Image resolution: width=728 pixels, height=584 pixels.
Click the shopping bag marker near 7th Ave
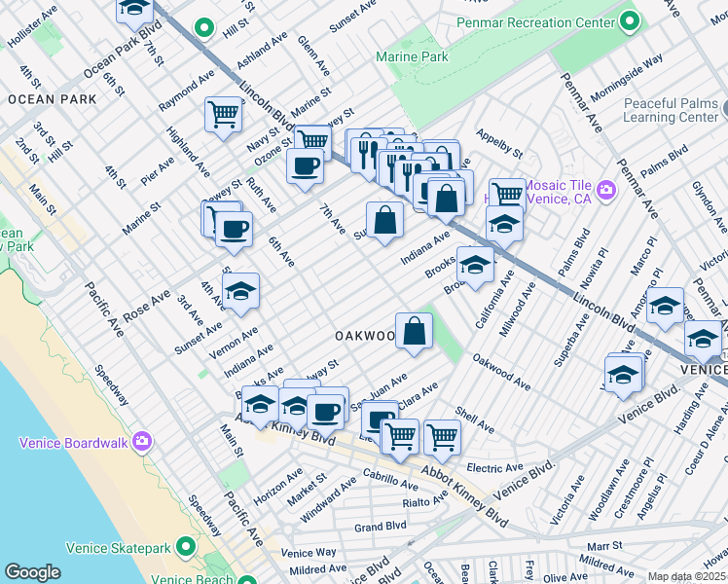[x=384, y=220]
